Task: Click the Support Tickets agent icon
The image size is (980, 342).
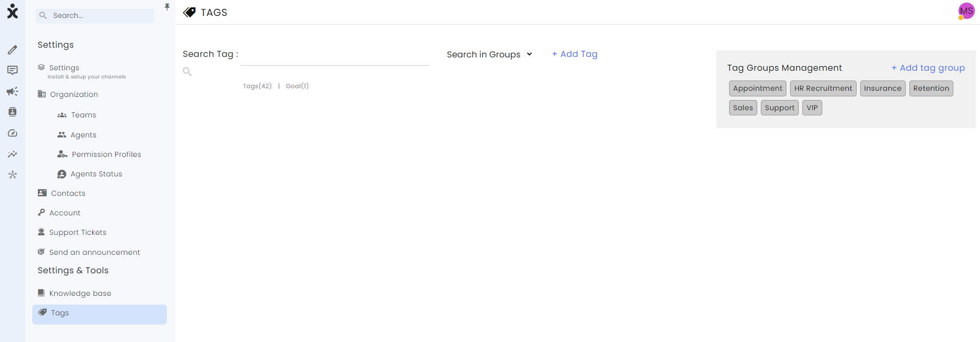Action: click(x=41, y=232)
